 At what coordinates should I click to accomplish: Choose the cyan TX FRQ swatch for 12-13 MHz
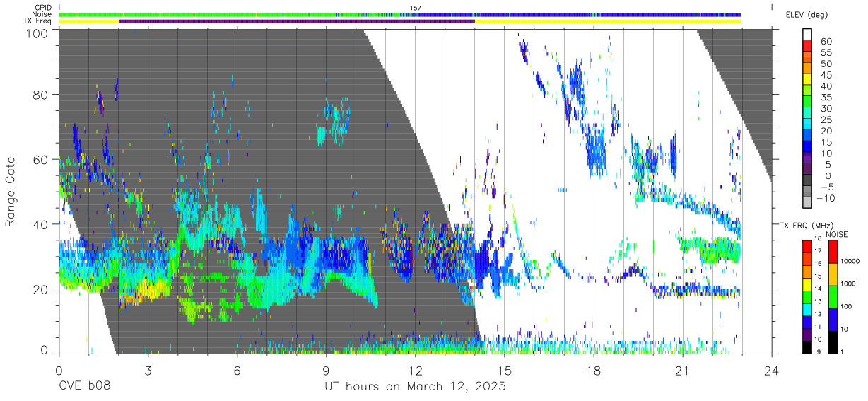coord(807,308)
